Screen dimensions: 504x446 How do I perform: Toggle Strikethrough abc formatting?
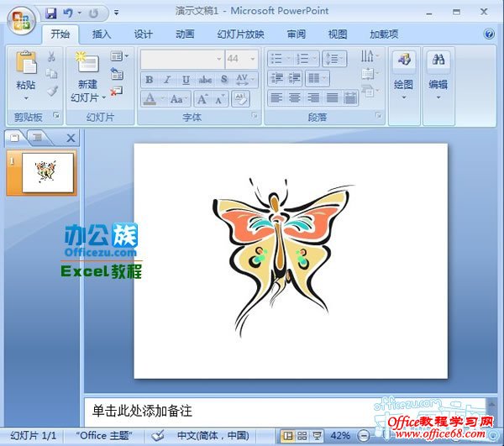pyautogui.click(x=205, y=80)
